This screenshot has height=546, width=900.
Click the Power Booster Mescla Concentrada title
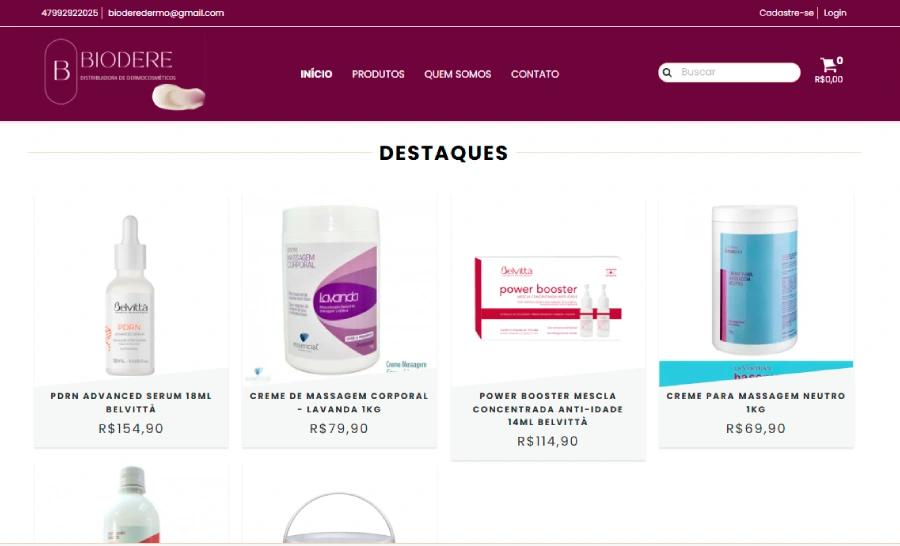pyautogui.click(x=548, y=409)
